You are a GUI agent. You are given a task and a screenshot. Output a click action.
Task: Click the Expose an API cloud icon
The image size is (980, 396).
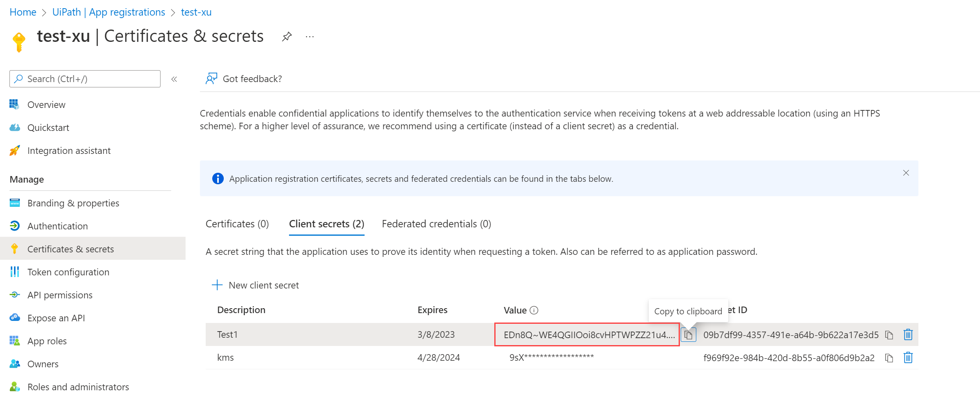coord(15,318)
